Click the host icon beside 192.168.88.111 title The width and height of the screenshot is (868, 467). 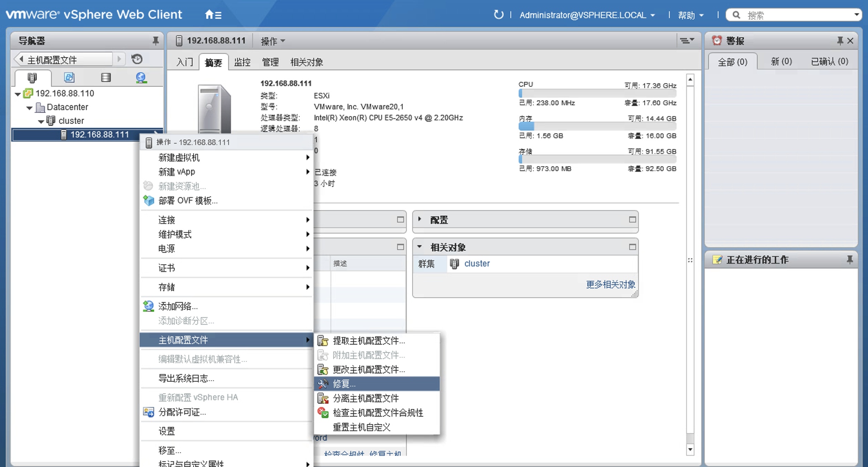pyautogui.click(x=179, y=41)
